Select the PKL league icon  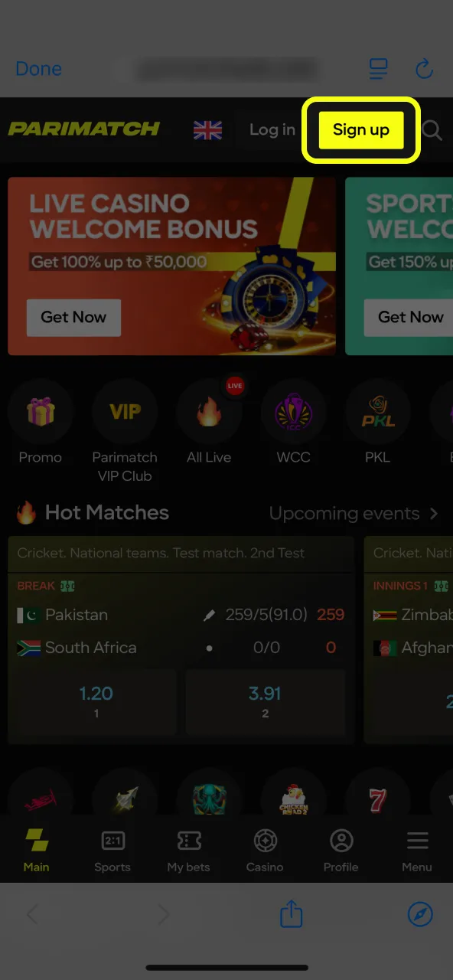click(377, 413)
